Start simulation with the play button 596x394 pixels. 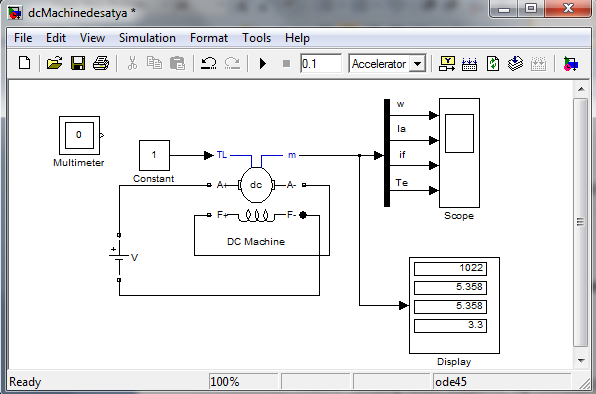pos(263,63)
